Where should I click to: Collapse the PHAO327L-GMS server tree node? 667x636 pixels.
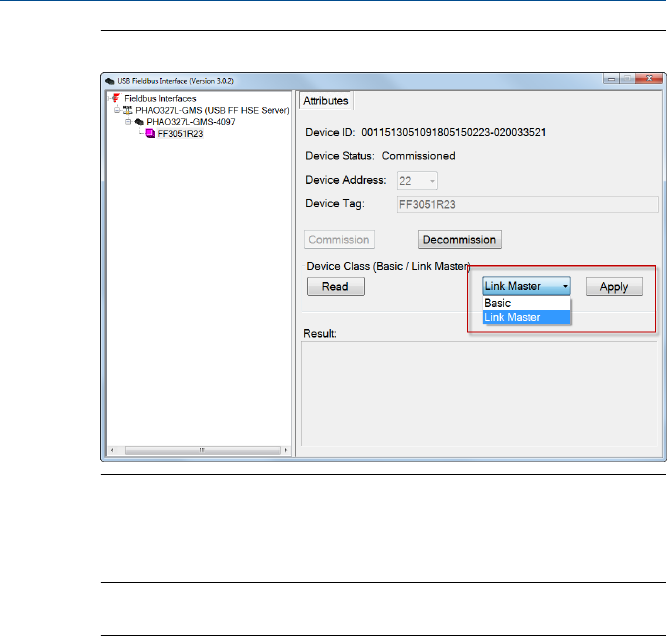116,110
